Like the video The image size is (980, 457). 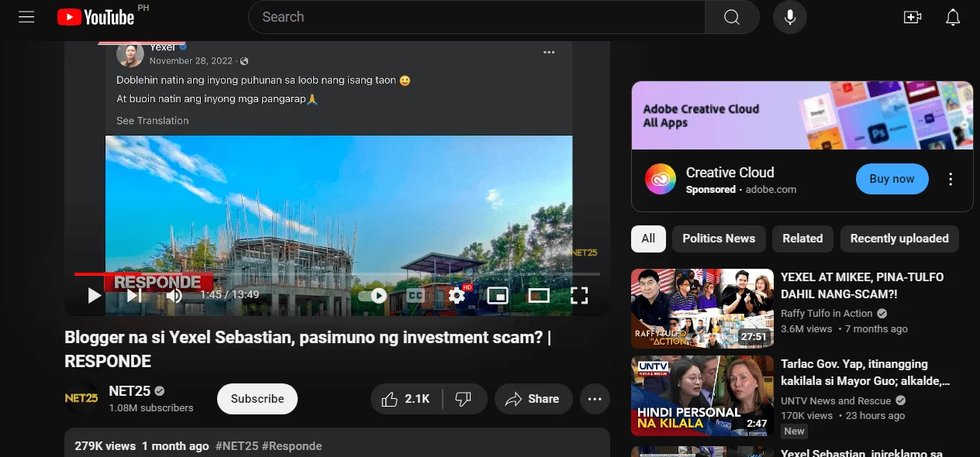pyautogui.click(x=406, y=399)
